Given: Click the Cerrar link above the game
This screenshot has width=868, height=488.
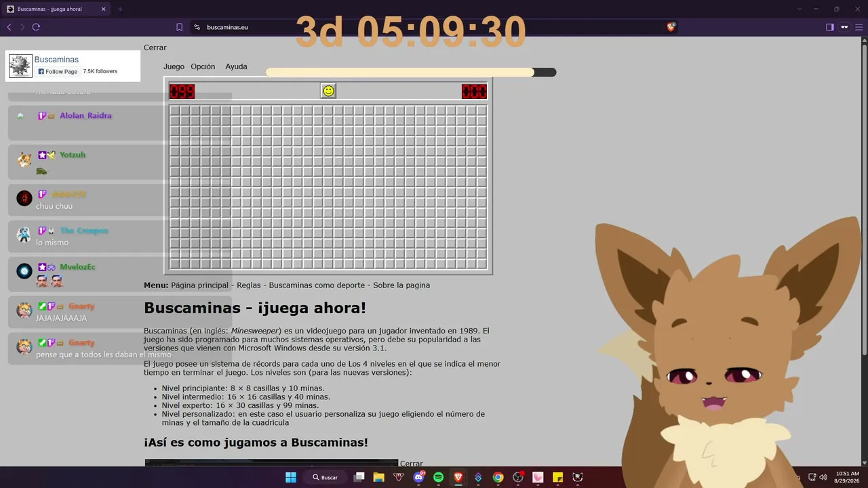Looking at the screenshot, I should click(155, 47).
